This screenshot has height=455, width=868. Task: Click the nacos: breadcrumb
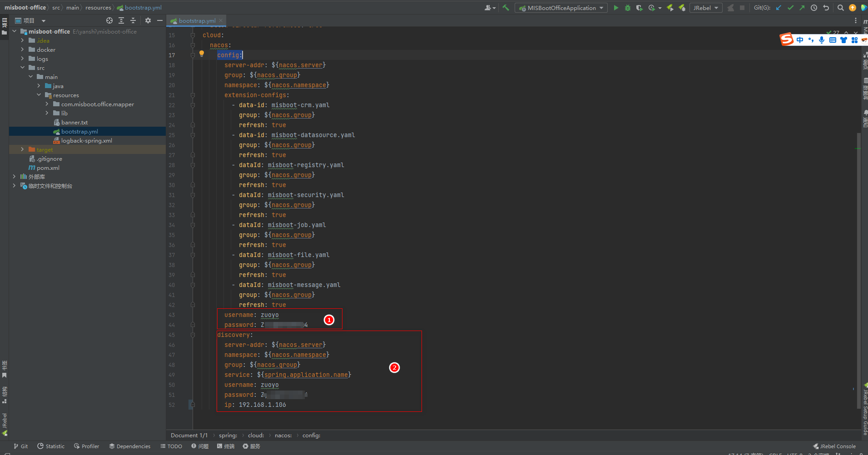(283, 435)
